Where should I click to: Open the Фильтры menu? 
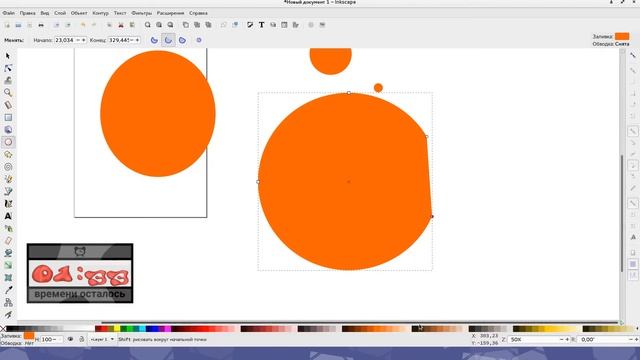pos(142,13)
